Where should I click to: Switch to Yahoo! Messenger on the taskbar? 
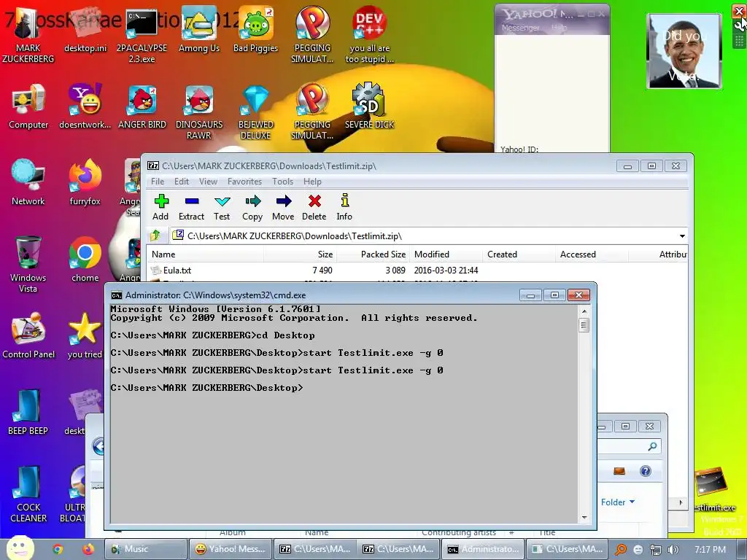(x=231, y=549)
